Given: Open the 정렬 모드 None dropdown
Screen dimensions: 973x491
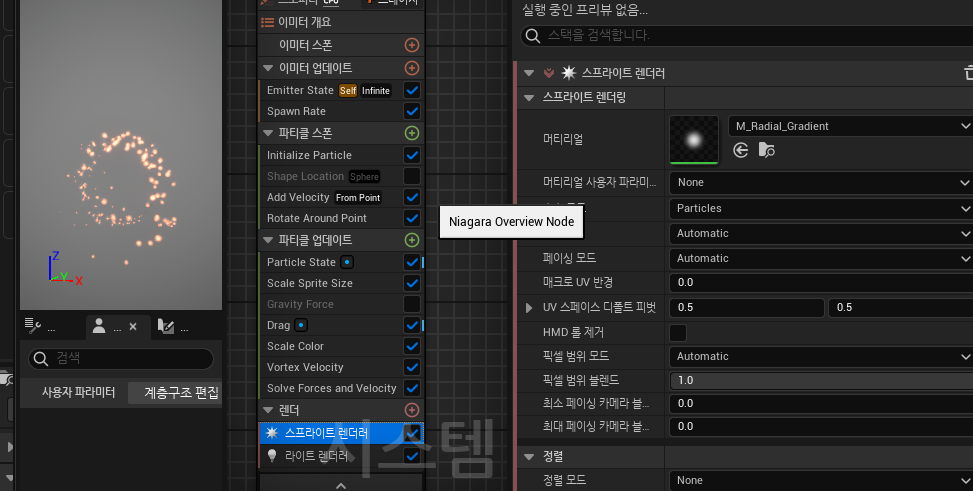Looking at the screenshot, I should (821, 480).
